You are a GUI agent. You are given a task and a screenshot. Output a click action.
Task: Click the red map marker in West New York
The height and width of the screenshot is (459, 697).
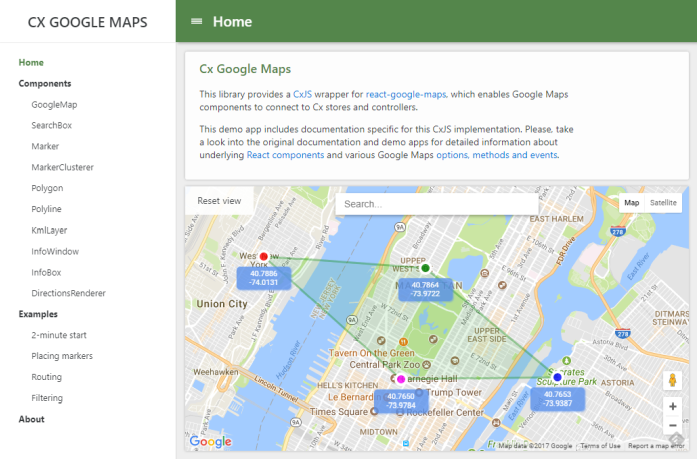264,256
